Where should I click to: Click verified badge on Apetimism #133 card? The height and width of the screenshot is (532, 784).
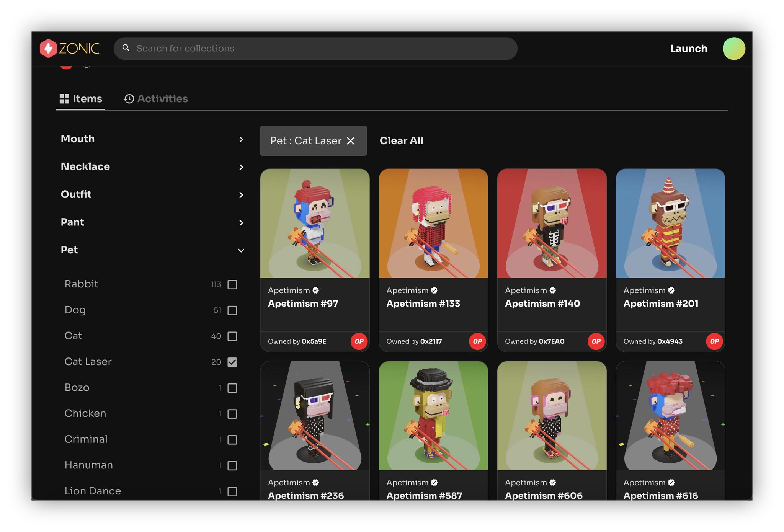coord(434,290)
